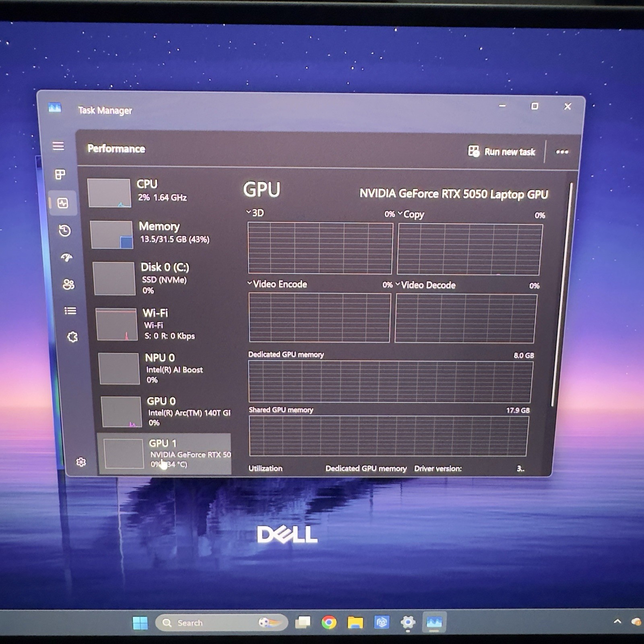The height and width of the screenshot is (644, 644).
Task: Select the Performance page icon
Action: [63, 203]
